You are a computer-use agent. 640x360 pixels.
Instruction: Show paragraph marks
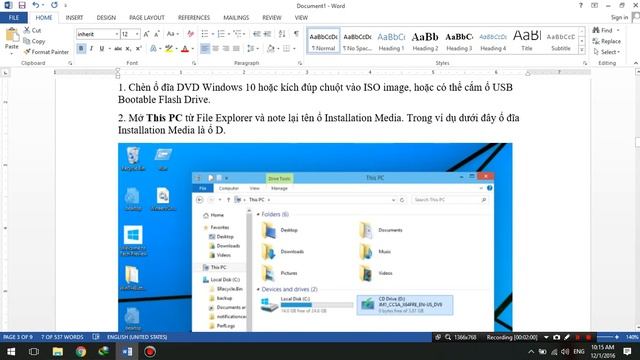pos(296,34)
